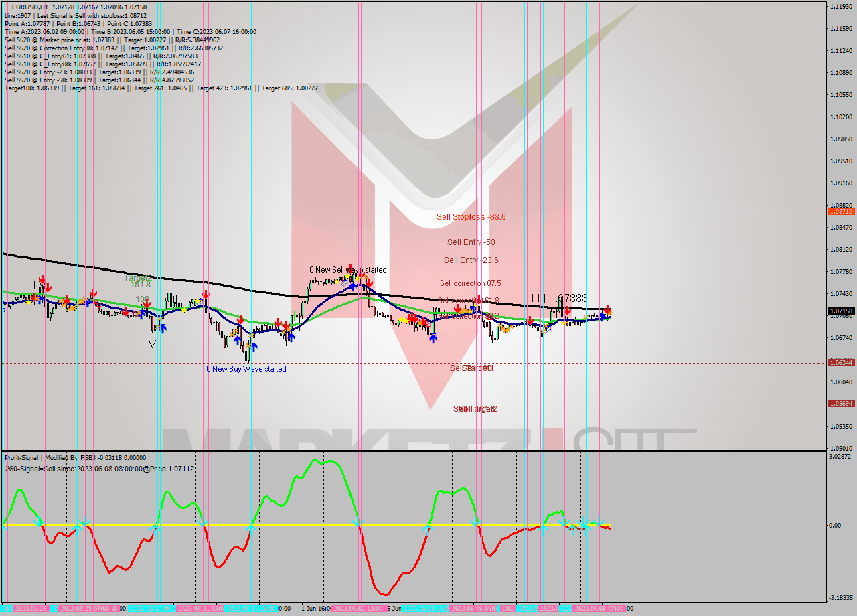Click the "Sell Entry -50" annotation
Viewport: 857px width, 616px height.
click(x=471, y=242)
